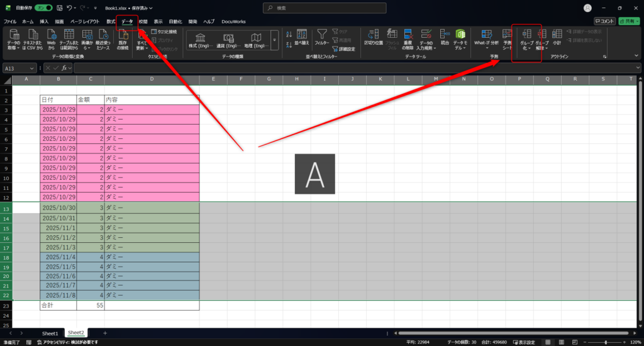Open the 数式 (Formulas) ribbon tab
Screen dimensions: 644x346
pyautogui.click(x=111, y=21)
